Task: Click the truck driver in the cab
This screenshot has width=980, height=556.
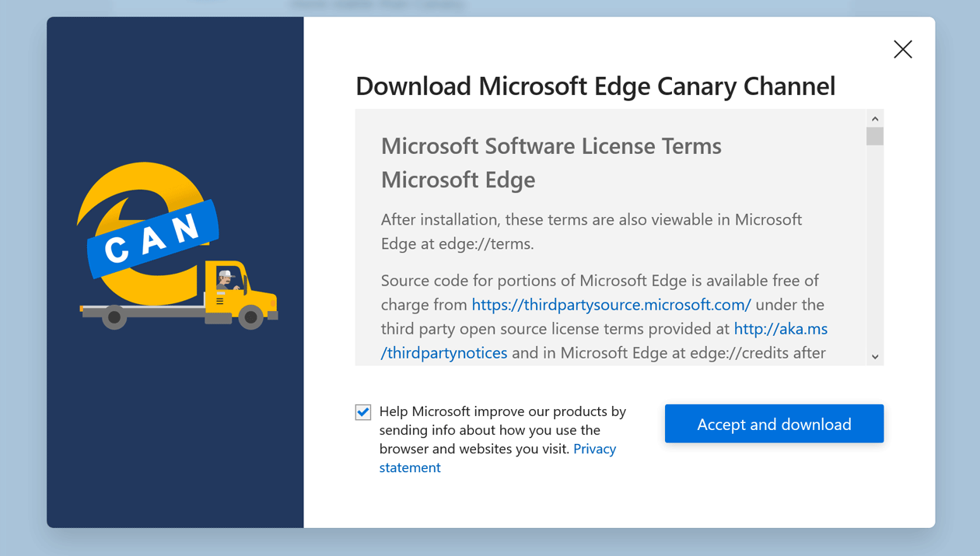Action: 226,278
